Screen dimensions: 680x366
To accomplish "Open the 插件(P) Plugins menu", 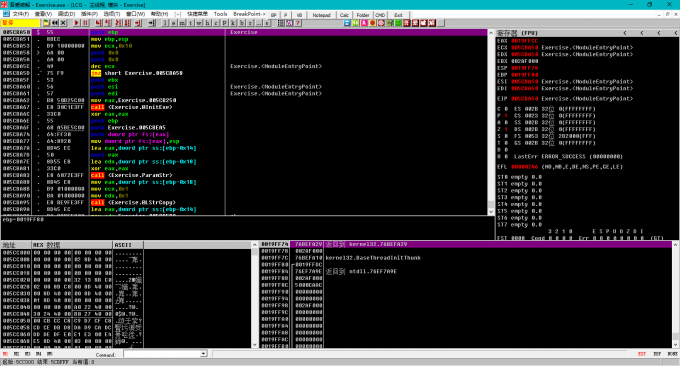I will click(89, 14).
